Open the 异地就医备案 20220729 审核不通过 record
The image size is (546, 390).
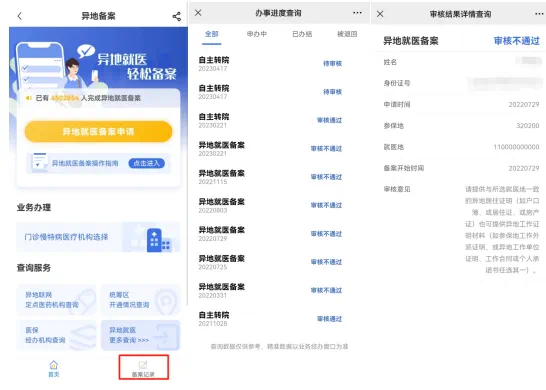pos(271,234)
